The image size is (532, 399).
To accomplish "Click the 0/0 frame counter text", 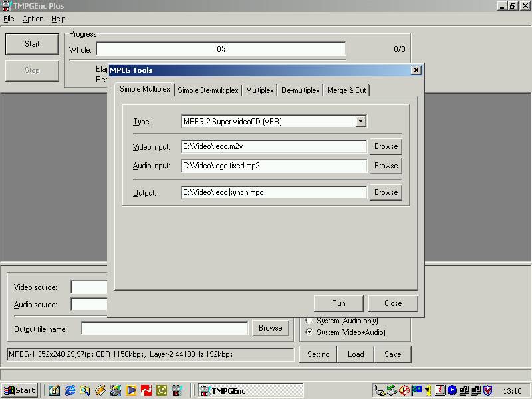I will tap(400, 49).
